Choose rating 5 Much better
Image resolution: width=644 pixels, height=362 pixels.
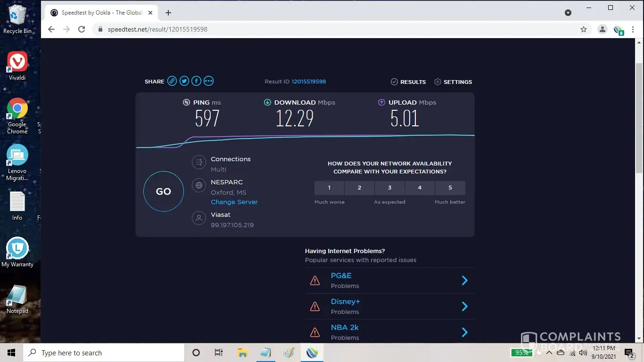(450, 188)
